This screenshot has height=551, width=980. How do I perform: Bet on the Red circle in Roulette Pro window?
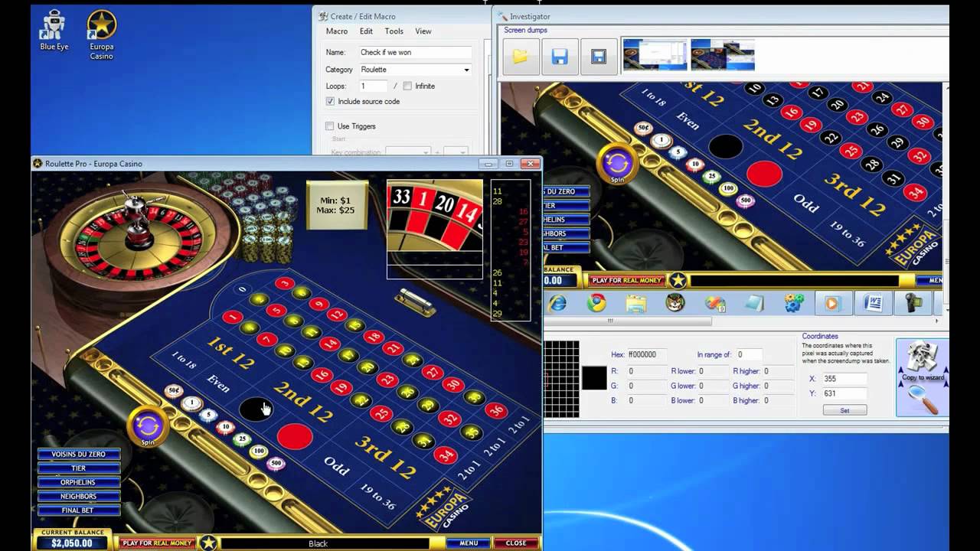(295, 436)
